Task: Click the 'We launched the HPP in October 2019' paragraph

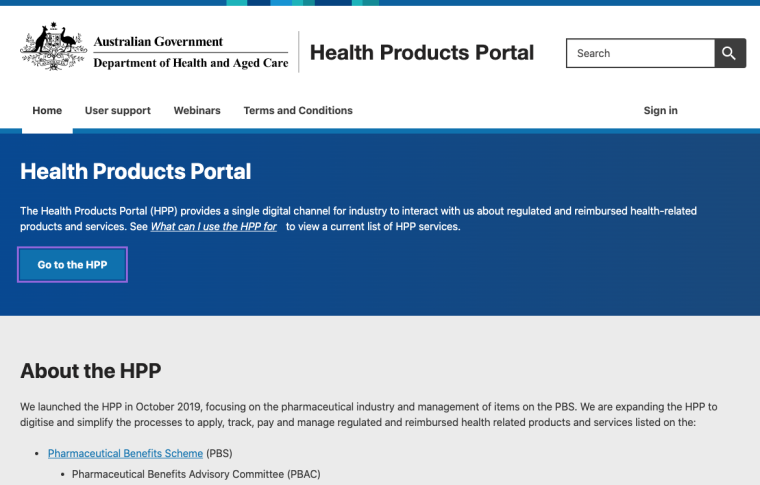Action: tap(368, 414)
